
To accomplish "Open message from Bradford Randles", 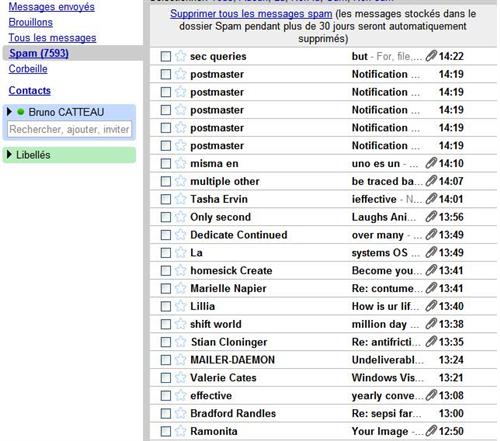I will coord(323,413).
